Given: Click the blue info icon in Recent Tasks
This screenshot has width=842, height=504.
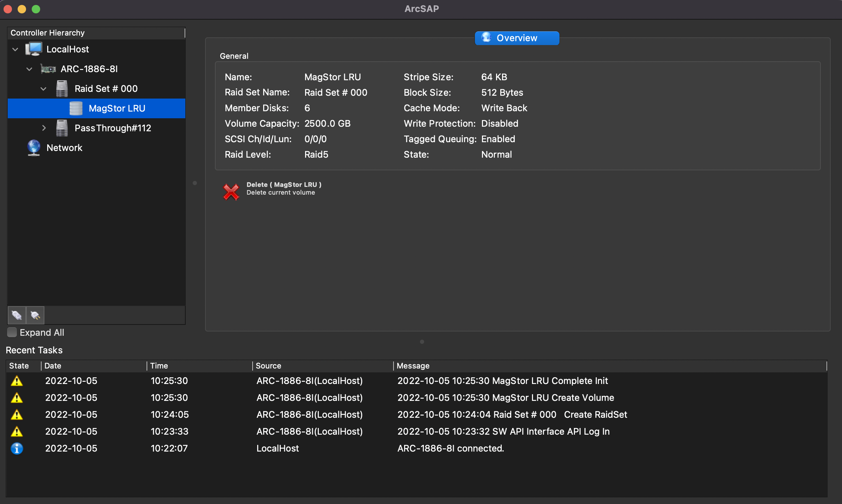Looking at the screenshot, I should 17,448.
